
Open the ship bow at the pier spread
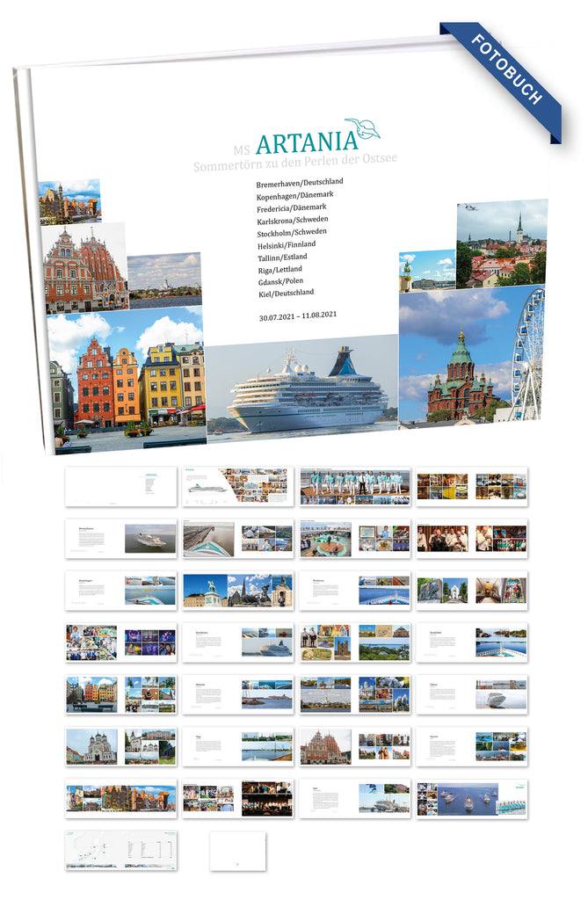[237, 539]
